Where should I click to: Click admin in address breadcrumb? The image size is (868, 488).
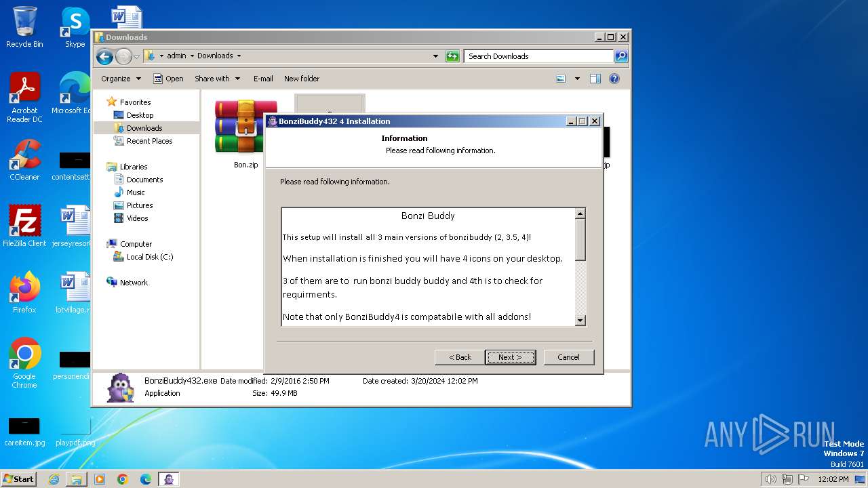(x=176, y=56)
